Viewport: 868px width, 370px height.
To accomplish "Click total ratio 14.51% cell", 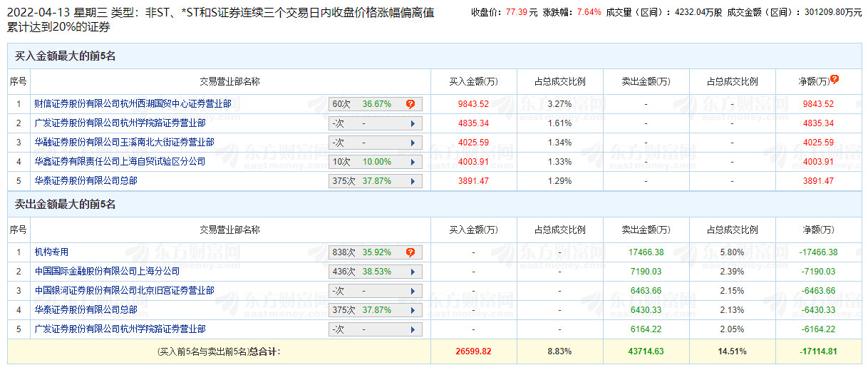I will point(732,351).
